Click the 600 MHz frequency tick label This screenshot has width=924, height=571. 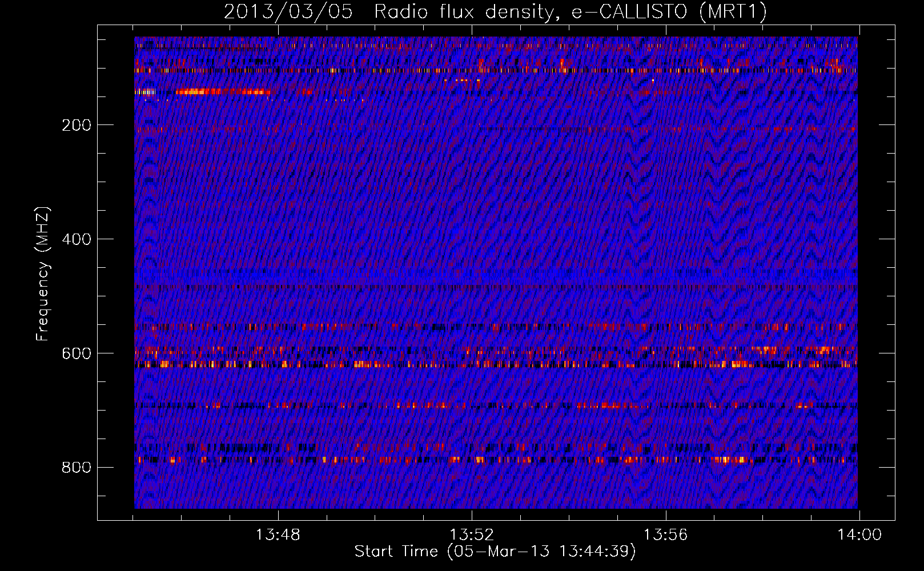[x=77, y=353]
